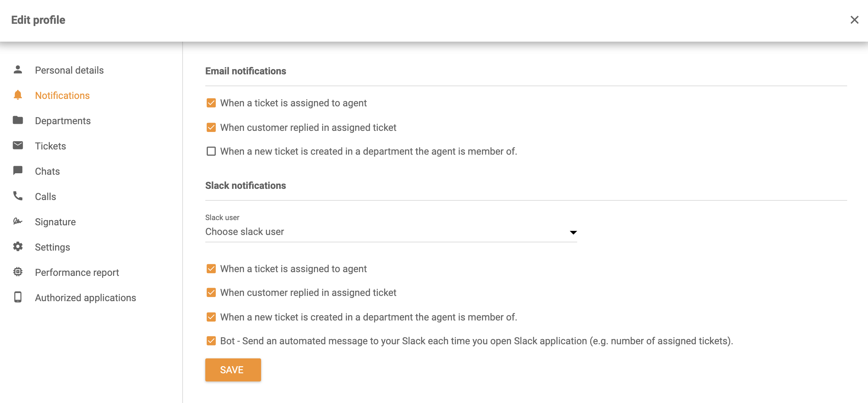
Task: Click the gear icon beside Settings
Action: pos(18,247)
